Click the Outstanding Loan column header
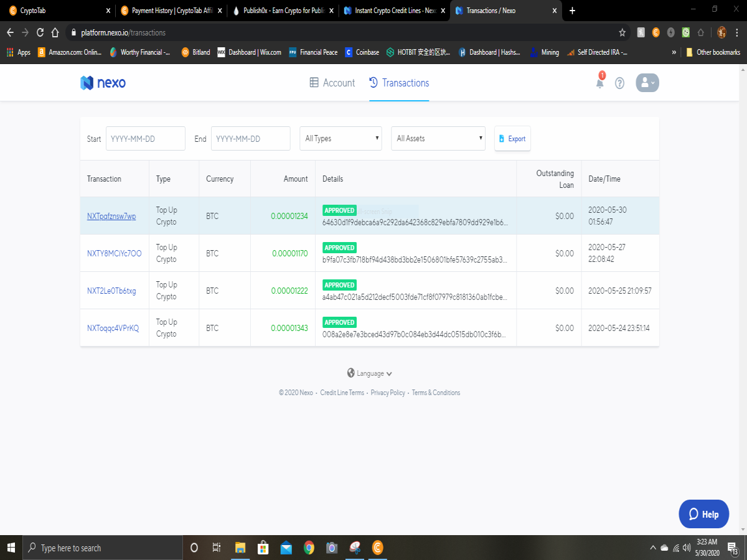The height and width of the screenshot is (560, 747). (555, 179)
